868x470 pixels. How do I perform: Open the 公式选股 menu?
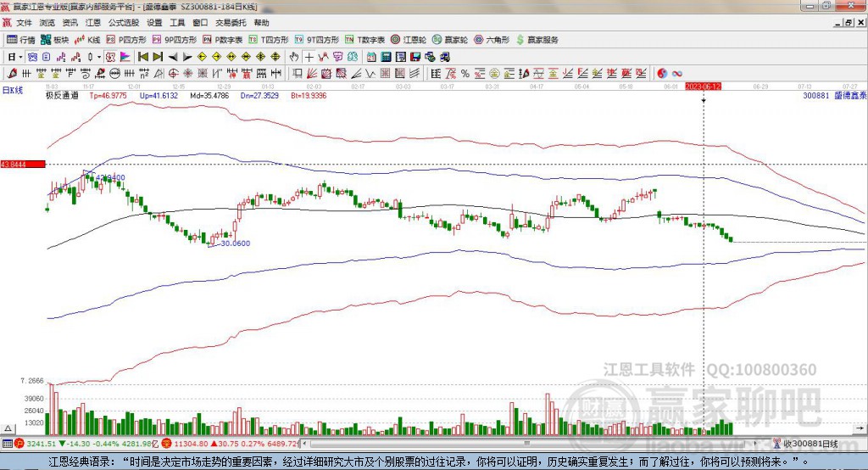coord(122,23)
